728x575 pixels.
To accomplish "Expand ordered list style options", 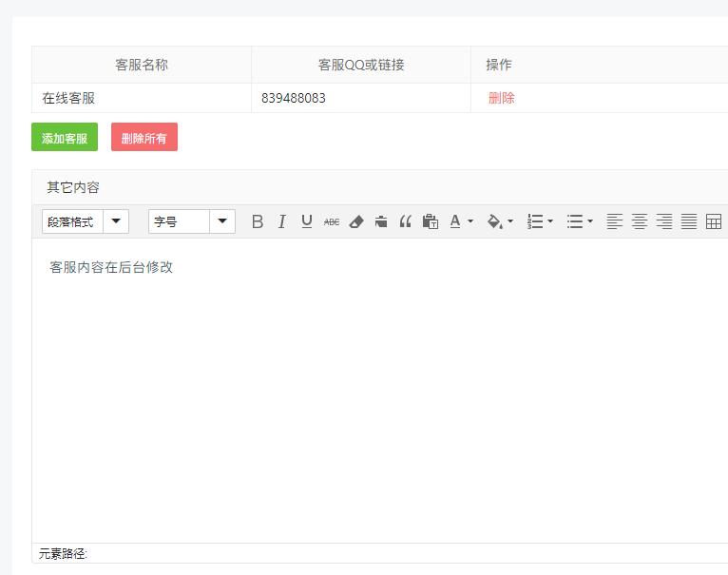I will click(550, 221).
